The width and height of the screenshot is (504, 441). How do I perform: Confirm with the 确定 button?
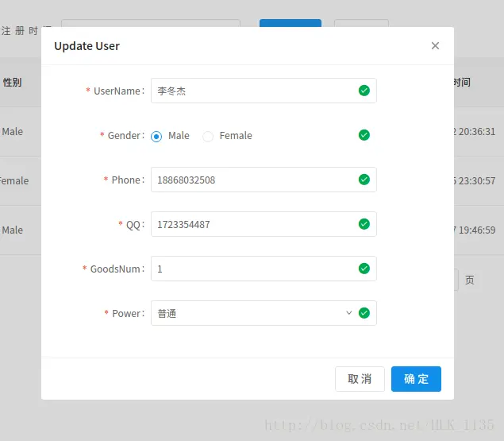click(x=416, y=379)
